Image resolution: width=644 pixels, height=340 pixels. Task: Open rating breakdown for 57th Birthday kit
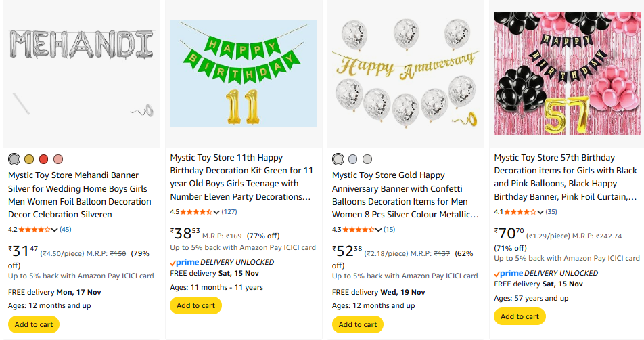pos(540,212)
